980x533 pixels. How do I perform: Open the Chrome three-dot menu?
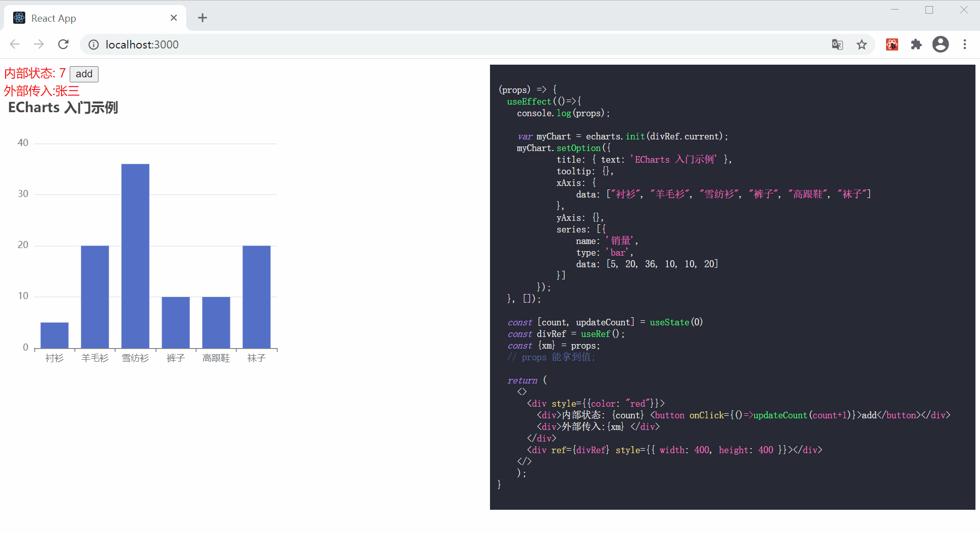965,44
